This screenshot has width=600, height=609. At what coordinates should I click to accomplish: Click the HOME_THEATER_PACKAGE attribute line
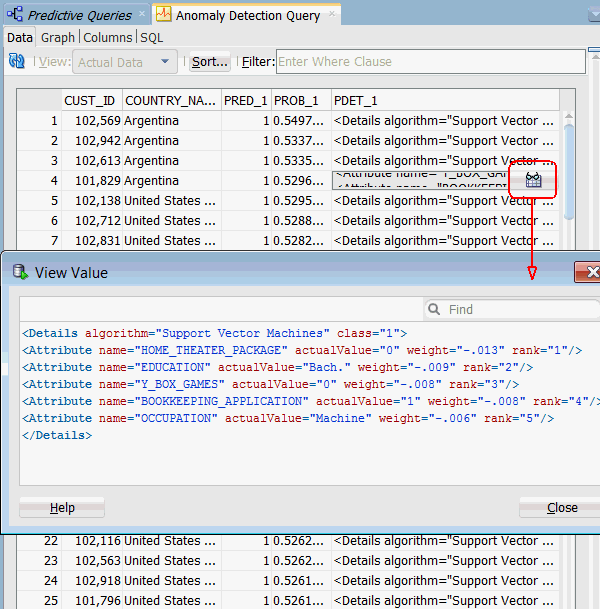click(x=302, y=350)
